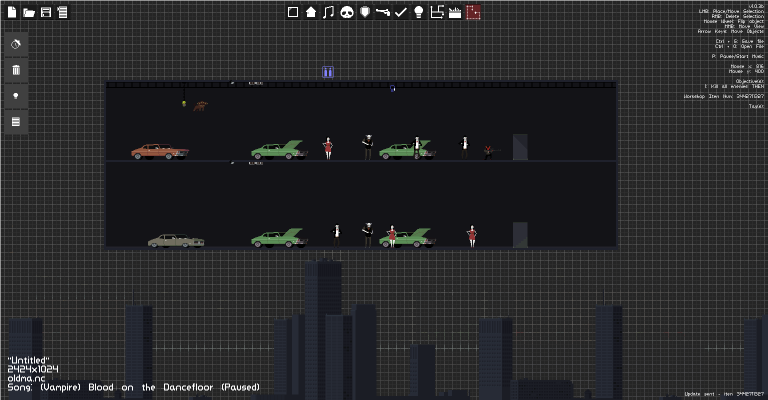The image size is (768, 400).
Task: Click the 'Ctrl + S: Save file' hint
Action: (x=739, y=42)
